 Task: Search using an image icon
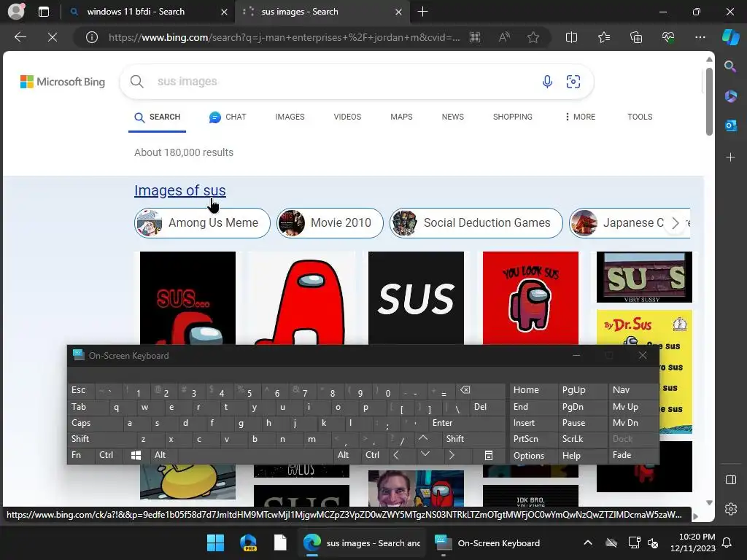tap(573, 82)
